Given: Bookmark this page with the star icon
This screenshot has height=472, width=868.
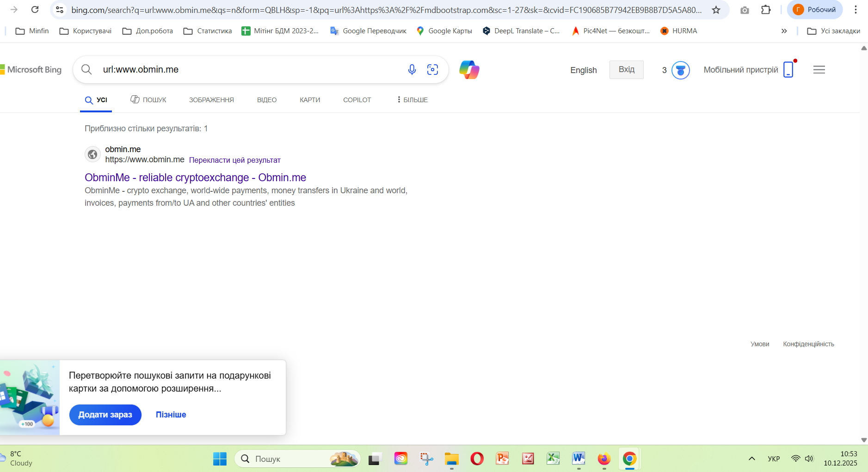Looking at the screenshot, I should click(x=716, y=10).
